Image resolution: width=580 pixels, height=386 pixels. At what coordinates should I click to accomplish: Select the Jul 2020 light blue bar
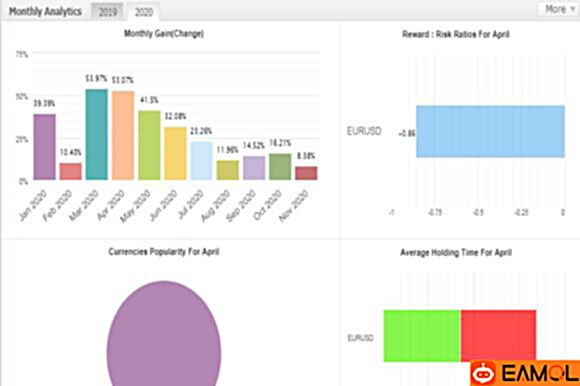click(202, 161)
